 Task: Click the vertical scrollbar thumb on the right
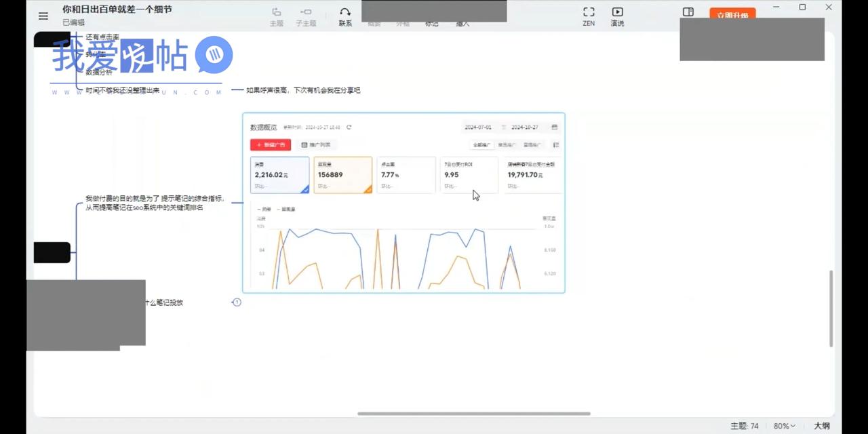(831, 309)
